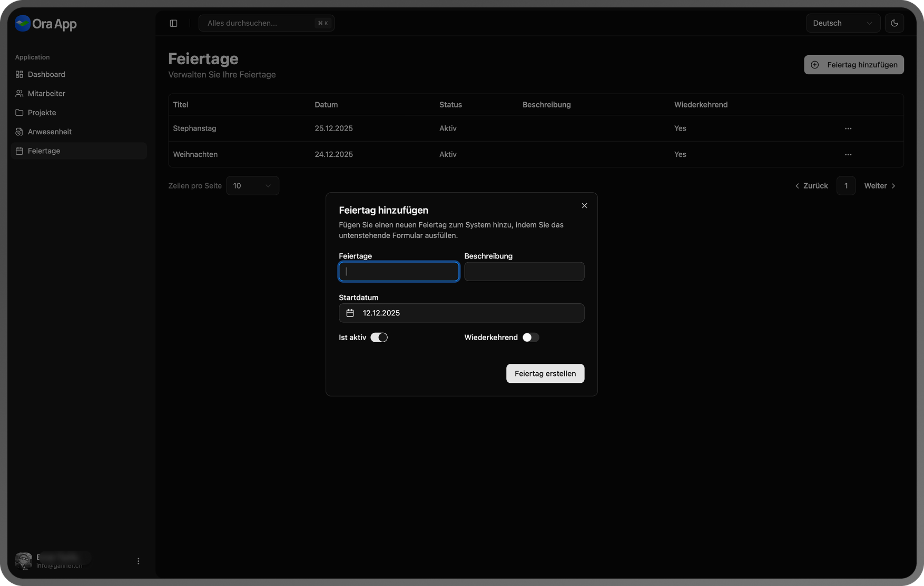This screenshot has height=586, width=924.
Task: Switch theme with the moon icon
Action: click(x=894, y=23)
